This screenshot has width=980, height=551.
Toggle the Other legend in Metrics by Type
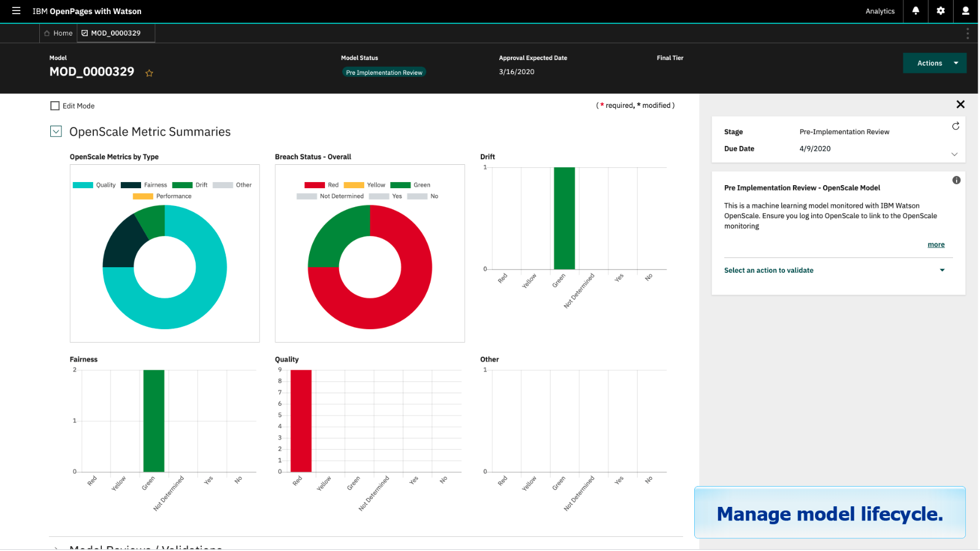tap(223, 185)
